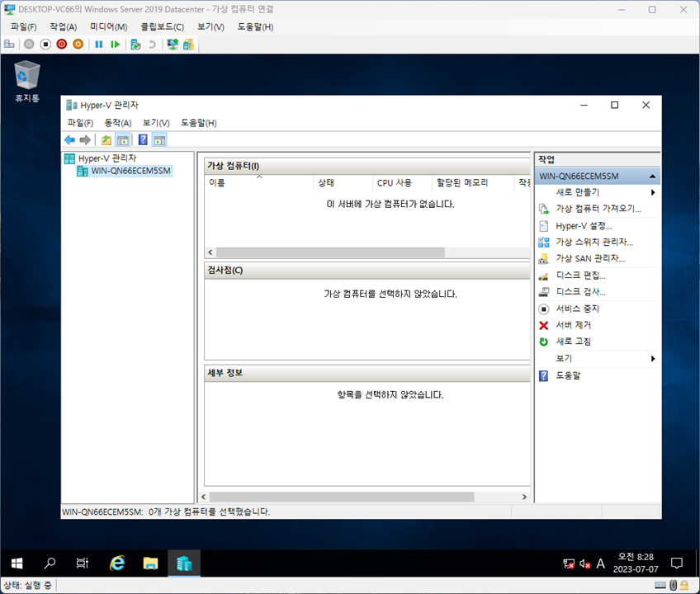Click left arrow of virtual machines list scrollbar

(x=210, y=252)
